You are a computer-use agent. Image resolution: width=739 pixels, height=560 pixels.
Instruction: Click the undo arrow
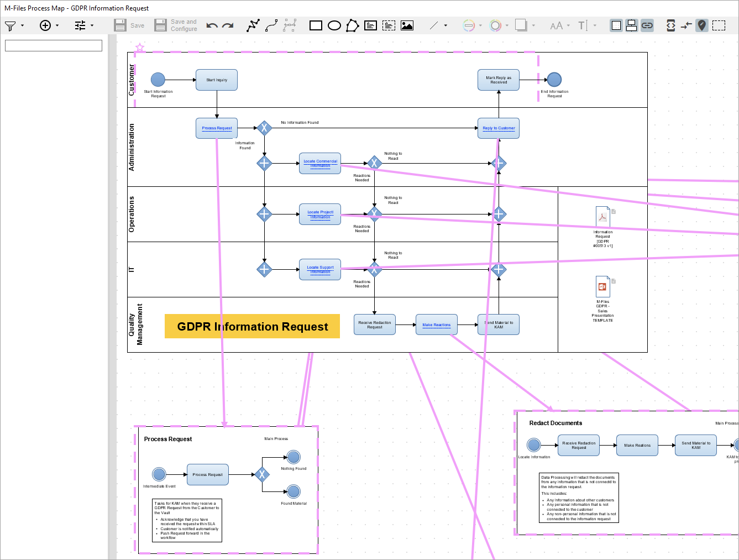click(212, 25)
